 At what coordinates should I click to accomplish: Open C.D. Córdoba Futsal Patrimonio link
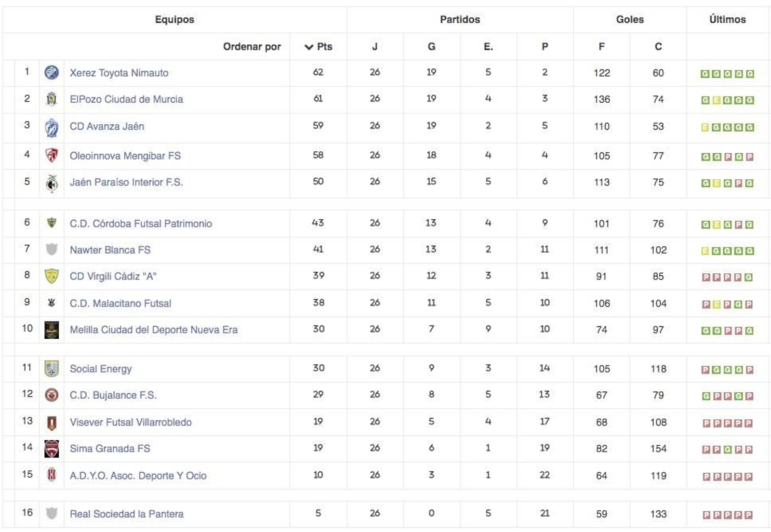(x=141, y=224)
